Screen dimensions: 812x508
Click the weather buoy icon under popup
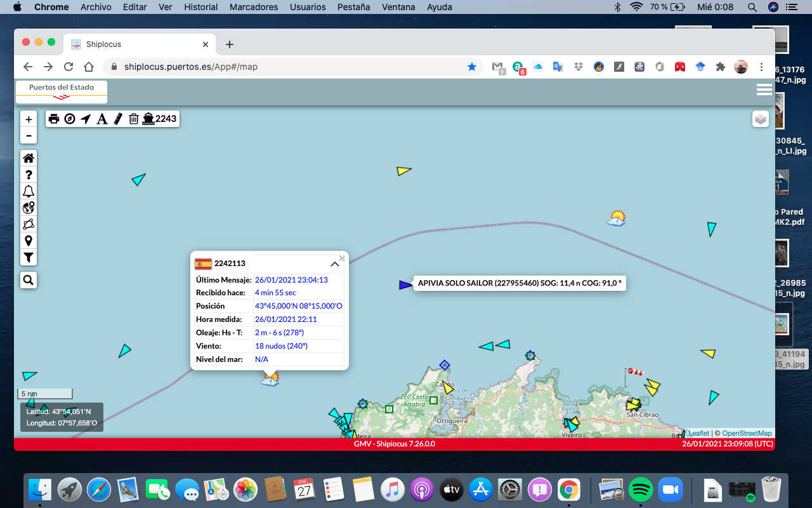[270, 379]
